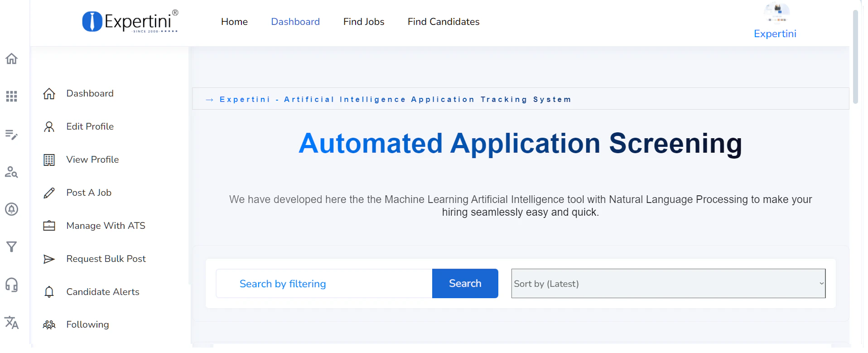Expand the Sort by (Latest) dropdown
Screen dimensions: 868x353
coord(668,284)
